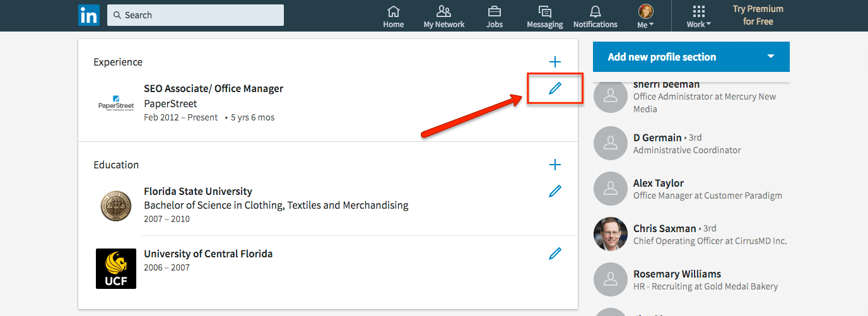Screen dimensions: 868x316
Task: Expand Add new profile section dropdown arrow
Action: tap(771, 57)
